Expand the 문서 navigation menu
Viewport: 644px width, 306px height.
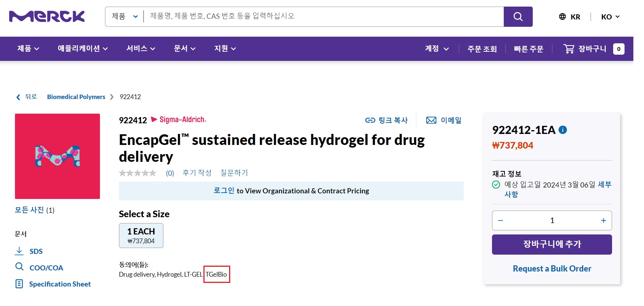(185, 49)
